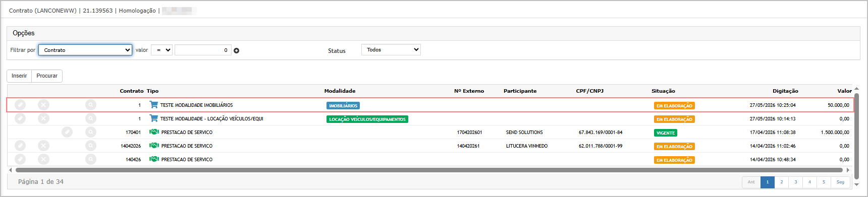Go to pagination page 2
Screen dimensions: 868x197
point(781,182)
